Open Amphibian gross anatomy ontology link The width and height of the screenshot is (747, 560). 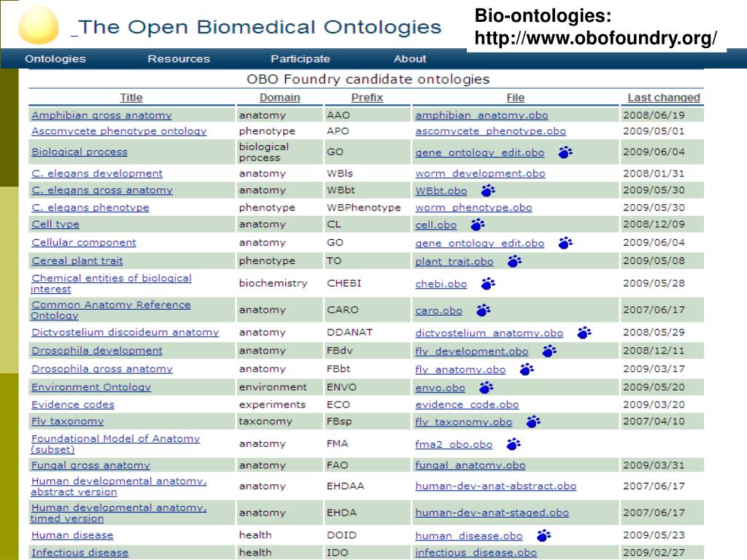coord(101,115)
